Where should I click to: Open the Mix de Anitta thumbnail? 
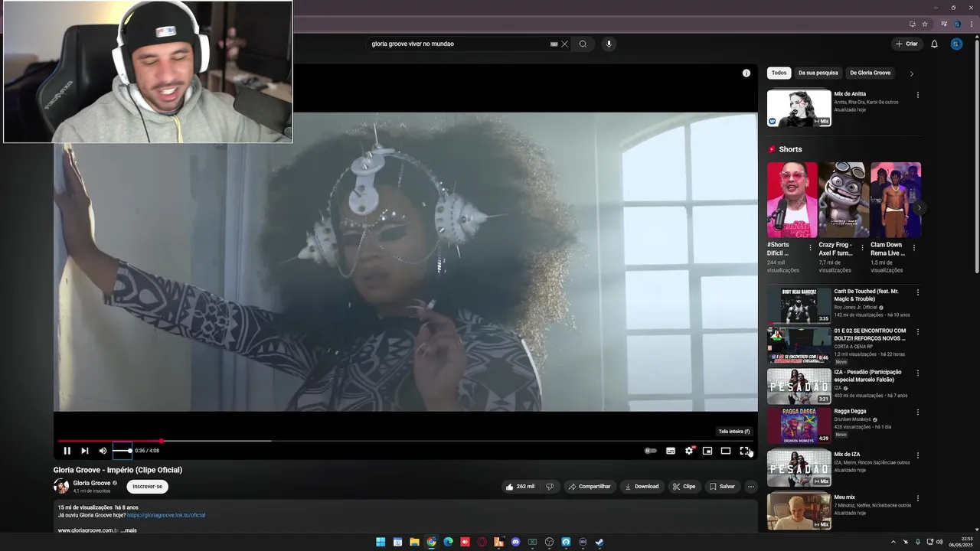[799, 108]
